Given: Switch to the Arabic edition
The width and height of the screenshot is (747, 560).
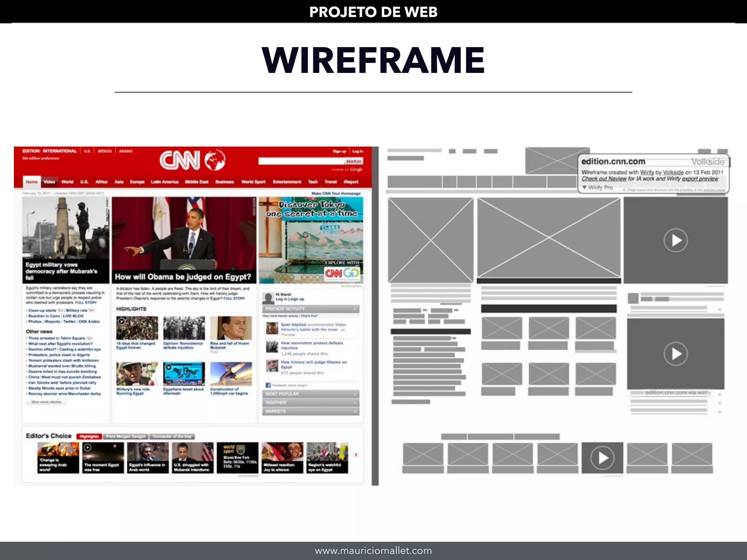Looking at the screenshot, I should point(126,151).
